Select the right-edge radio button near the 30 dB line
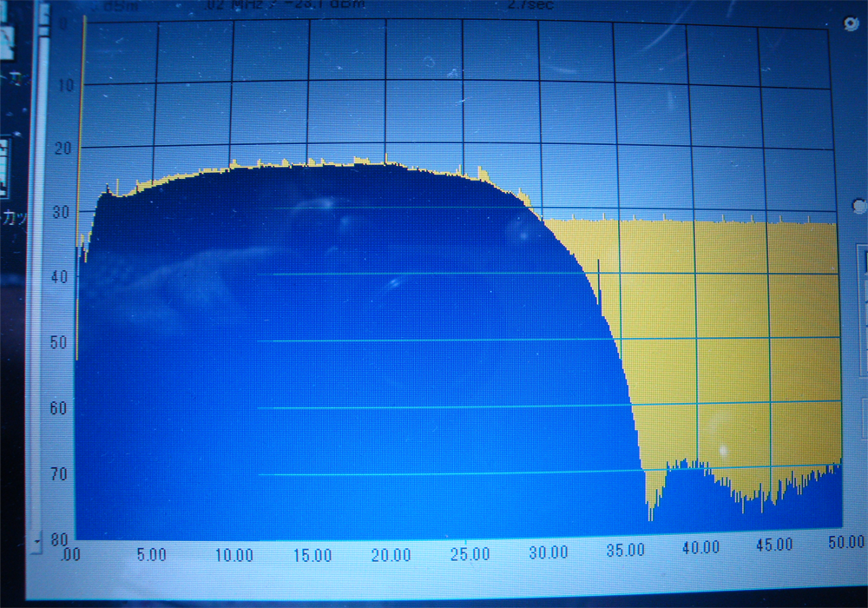The image size is (868, 608). pyautogui.click(x=859, y=206)
